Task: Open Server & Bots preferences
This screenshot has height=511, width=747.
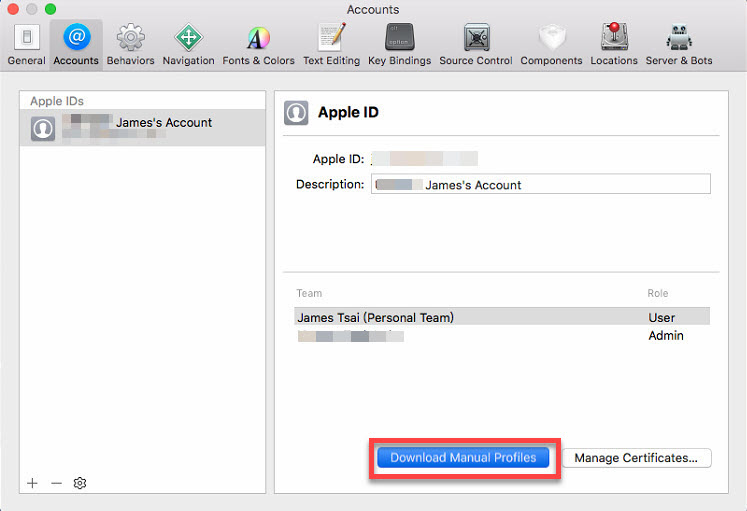Action: click(679, 45)
